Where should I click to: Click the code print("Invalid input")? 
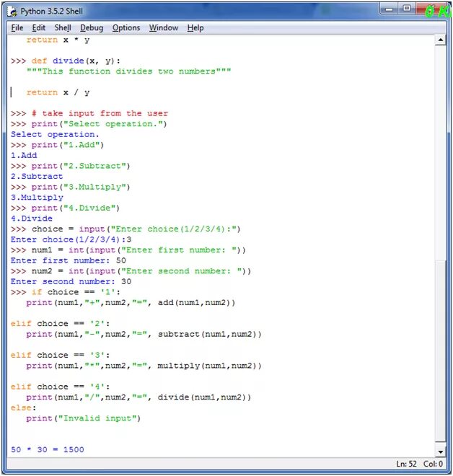tap(83, 418)
